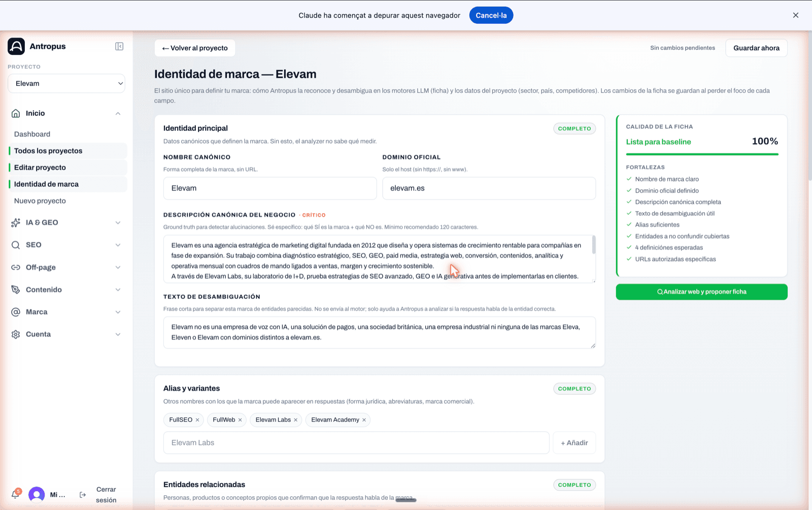The height and width of the screenshot is (510, 812).
Task: Open notifications bell icon
Action: tap(16, 494)
